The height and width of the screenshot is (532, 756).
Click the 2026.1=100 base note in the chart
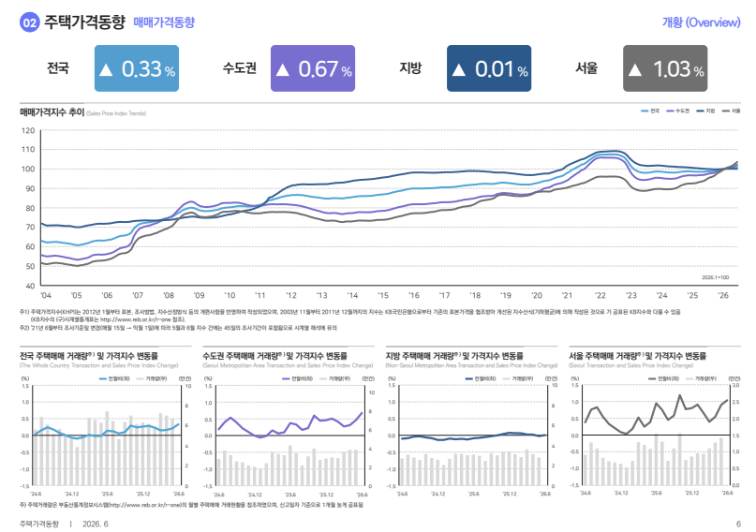coord(715,277)
